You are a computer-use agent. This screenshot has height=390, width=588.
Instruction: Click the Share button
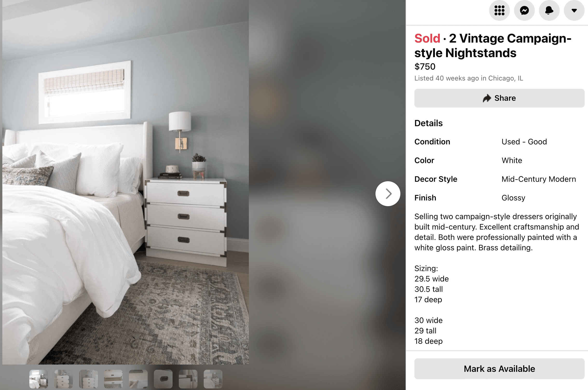click(499, 98)
